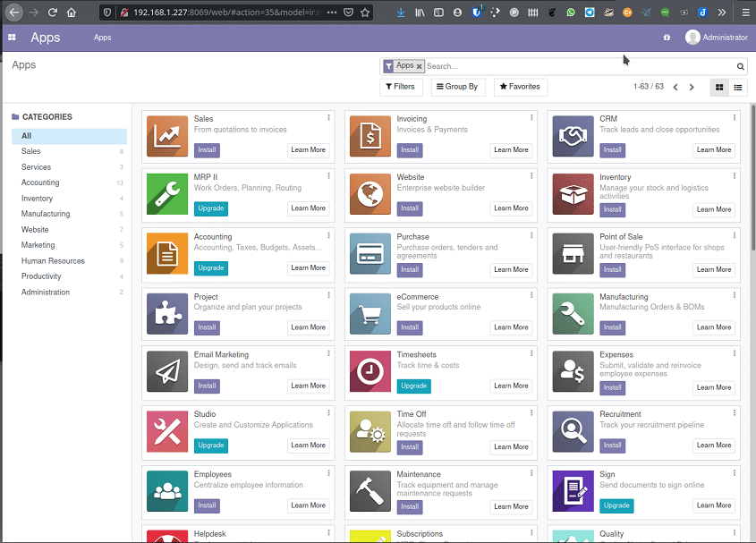Select the Human Resources category
This screenshot has height=543, width=756.
(70, 261)
